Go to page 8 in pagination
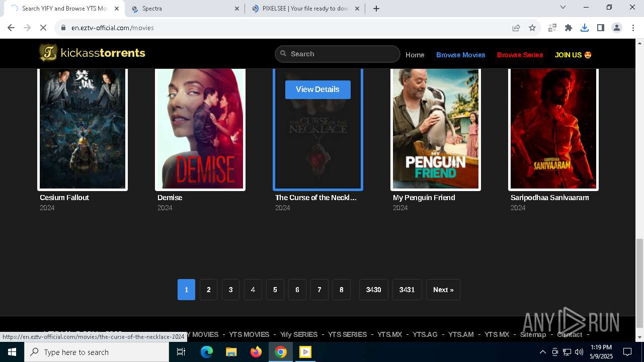 click(341, 290)
